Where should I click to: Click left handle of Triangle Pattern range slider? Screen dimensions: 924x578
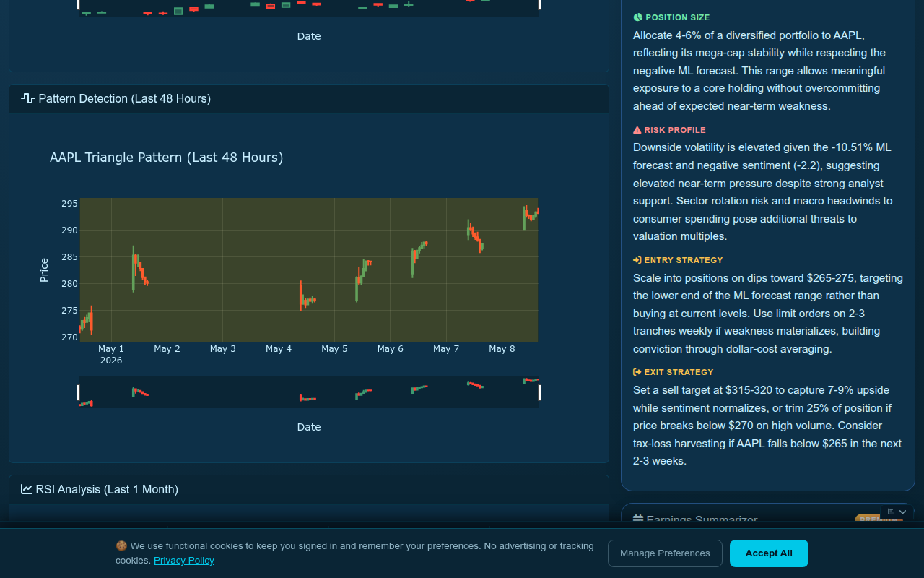tap(79, 392)
